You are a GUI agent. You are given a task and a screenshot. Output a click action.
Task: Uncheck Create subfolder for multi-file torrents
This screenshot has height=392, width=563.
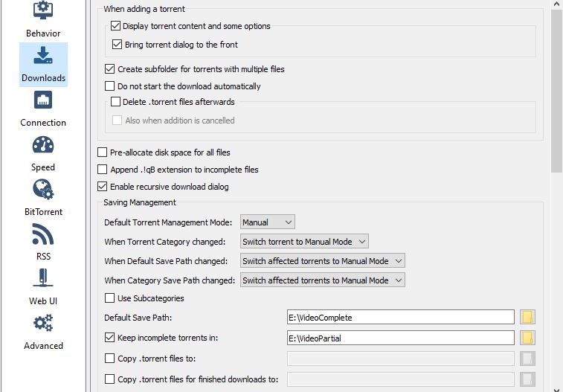[x=109, y=69]
